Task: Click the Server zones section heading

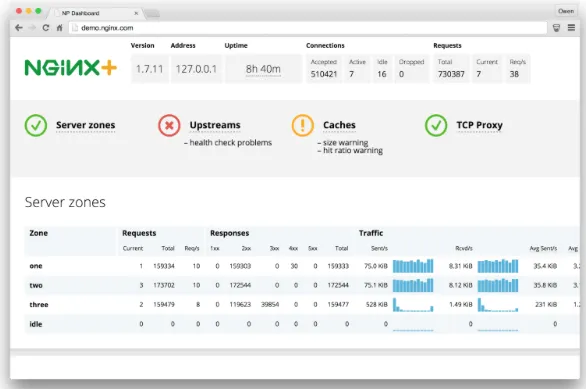Action: click(65, 202)
